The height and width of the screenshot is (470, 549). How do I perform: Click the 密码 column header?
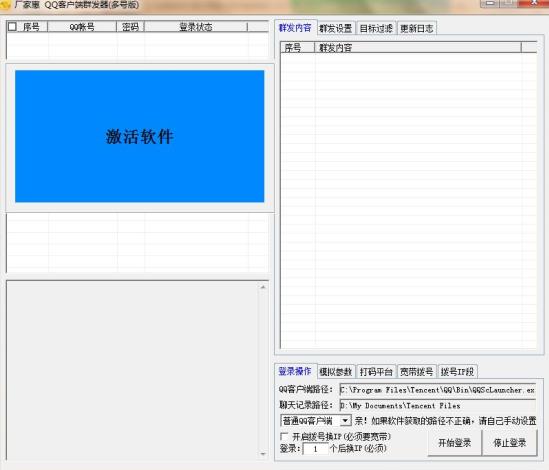[x=130, y=27]
